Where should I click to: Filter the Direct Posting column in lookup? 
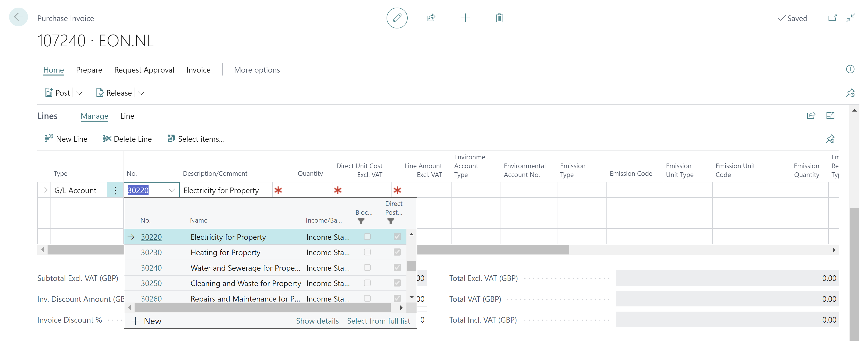point(390,221)
